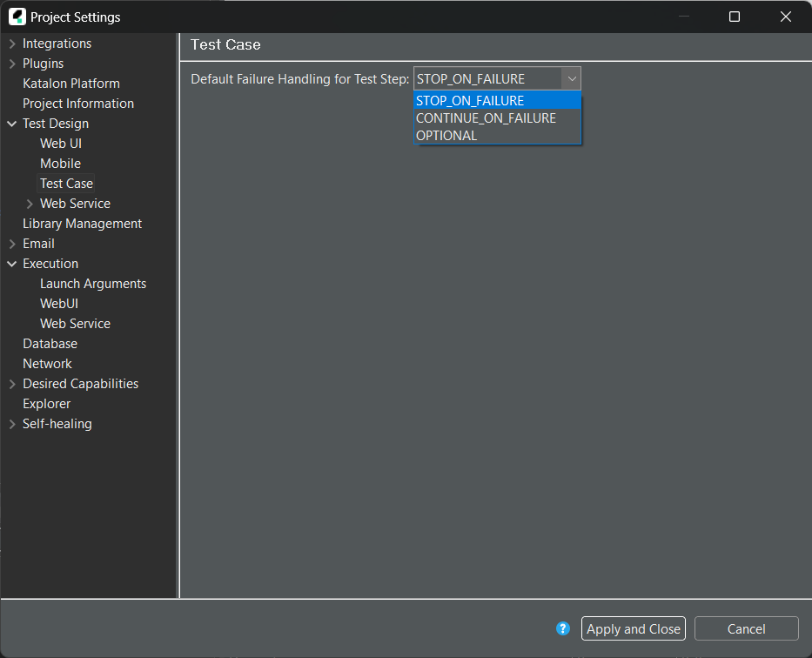Screen dimensions: 812x658
Task: Select Test Case settings item
Action: click(66, 184)
